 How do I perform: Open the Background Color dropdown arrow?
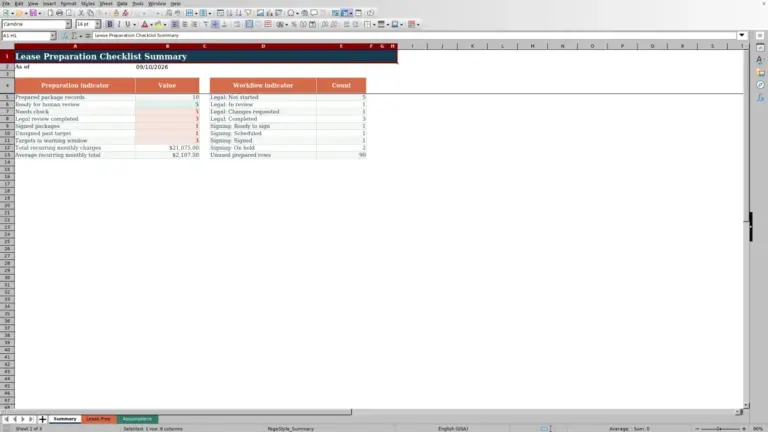[x=165, y=24]
